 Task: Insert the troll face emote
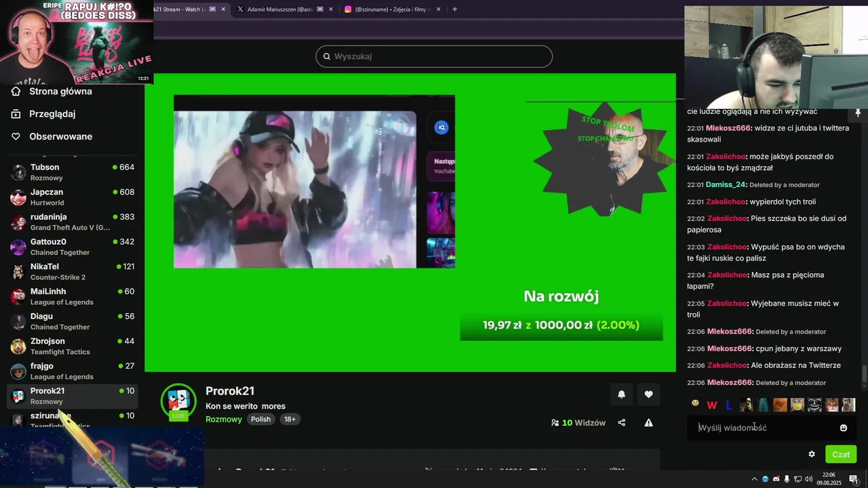(814, 405)
